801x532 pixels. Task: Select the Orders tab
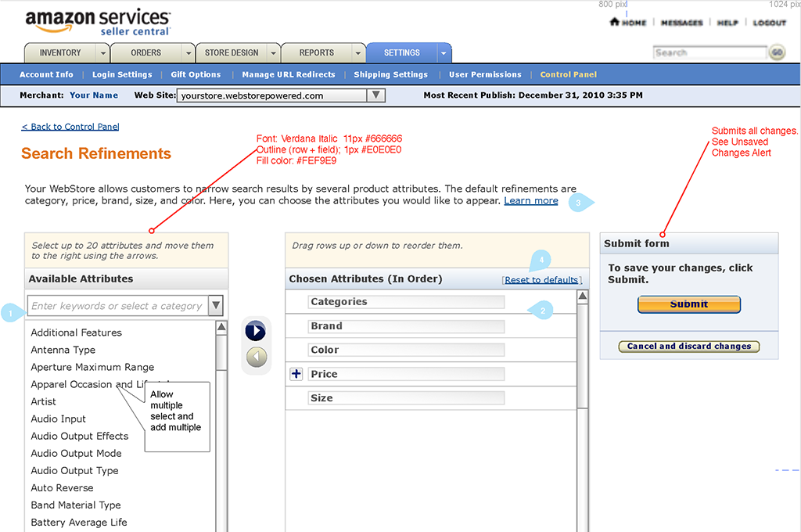145,52
